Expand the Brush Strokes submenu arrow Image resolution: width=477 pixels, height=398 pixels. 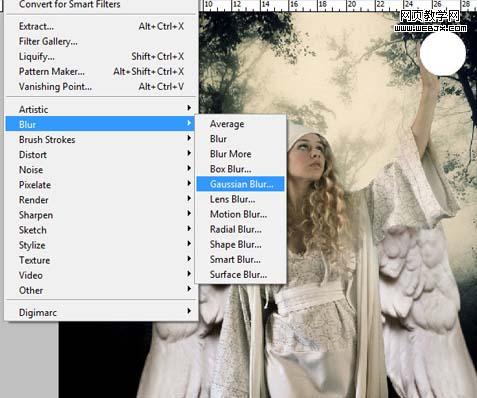click(189, 138)
